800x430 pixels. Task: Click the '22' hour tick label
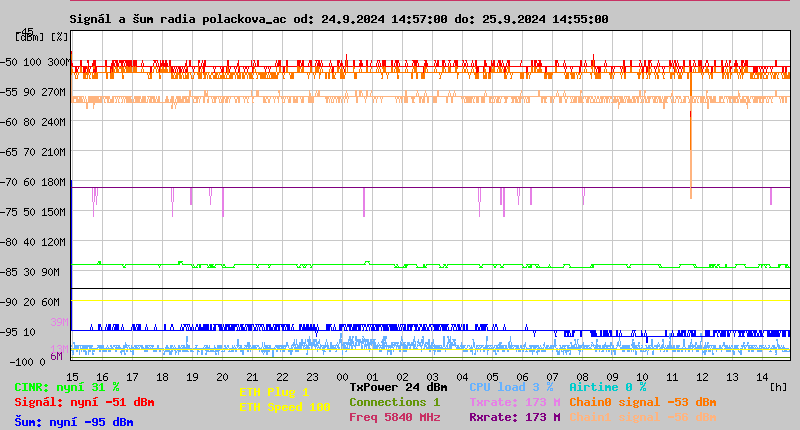tap(282, 377)
